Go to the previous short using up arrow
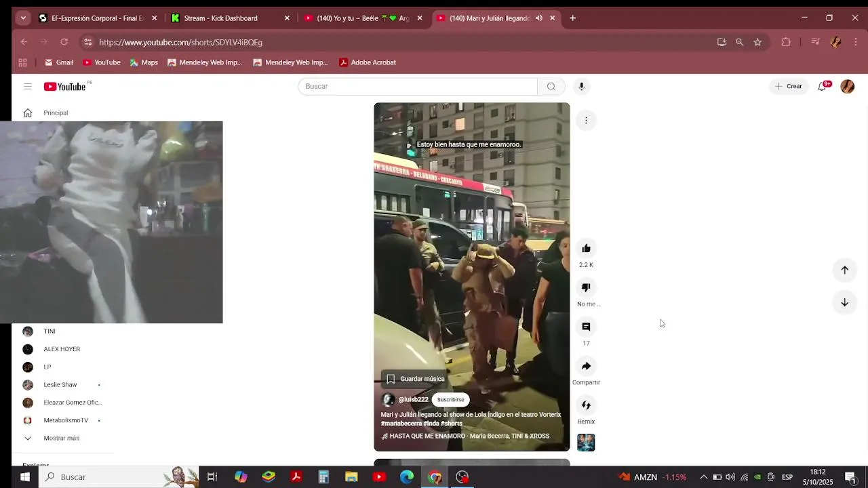Screen dimensions: 868x488 pyautogui.click(x=844, y=270)
